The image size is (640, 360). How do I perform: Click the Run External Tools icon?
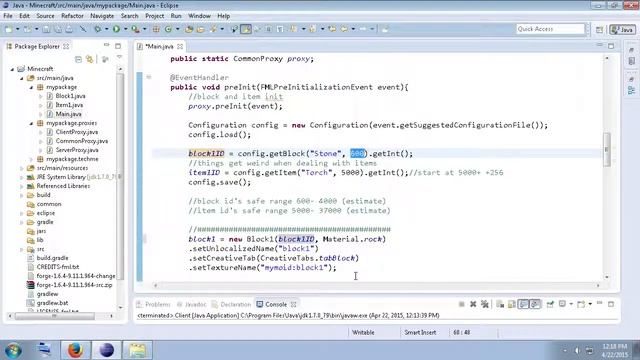[x=135, y=29]
